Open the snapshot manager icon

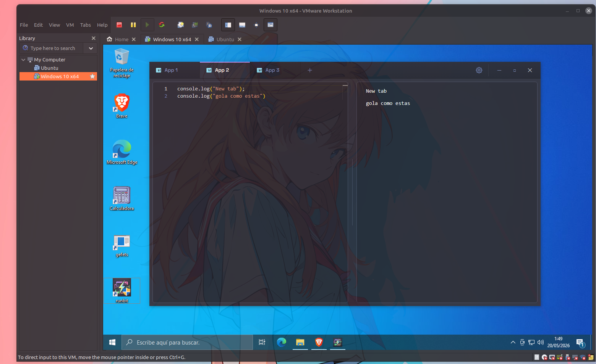point(209,25)
